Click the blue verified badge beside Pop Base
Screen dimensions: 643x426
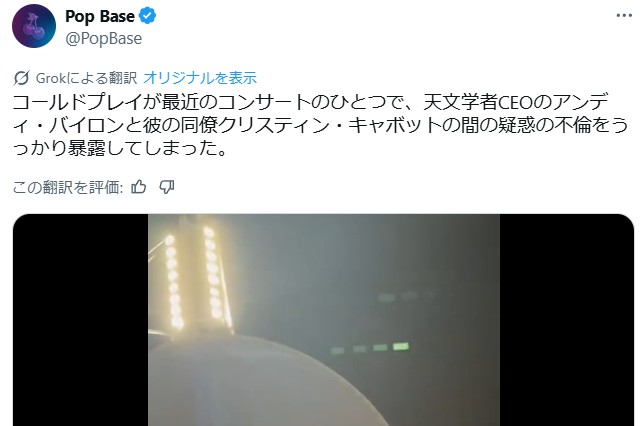147,16
